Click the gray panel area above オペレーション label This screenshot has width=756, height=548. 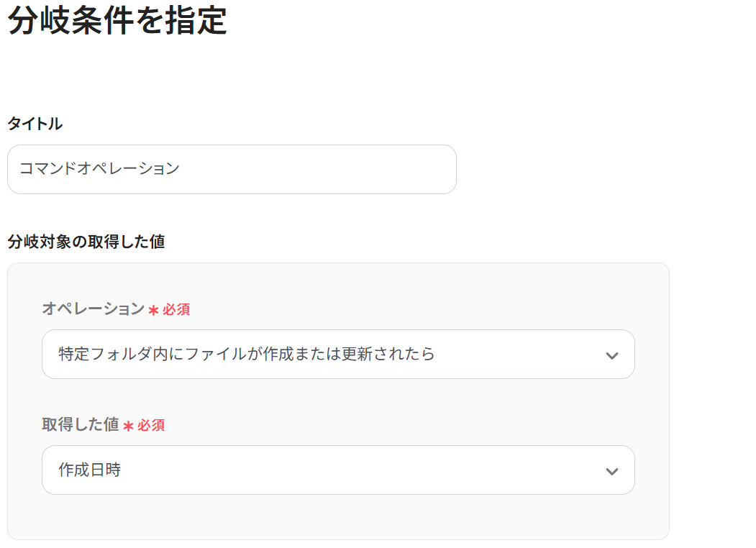point(338,280)
